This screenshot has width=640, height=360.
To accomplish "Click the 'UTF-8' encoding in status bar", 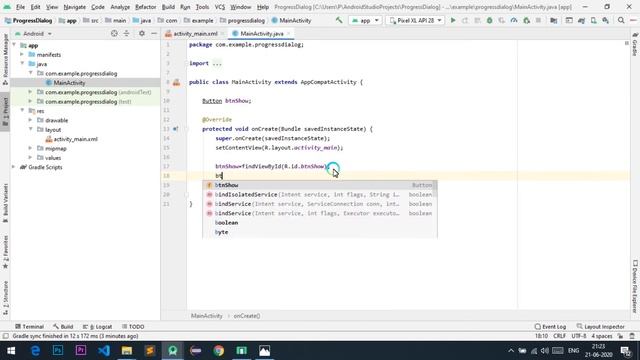I will point(578,336).
